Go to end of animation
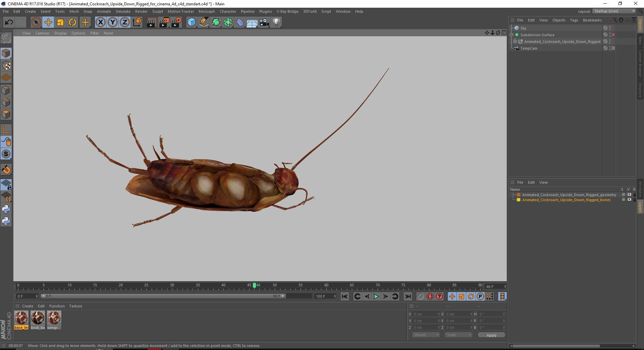 coord(408,296)
